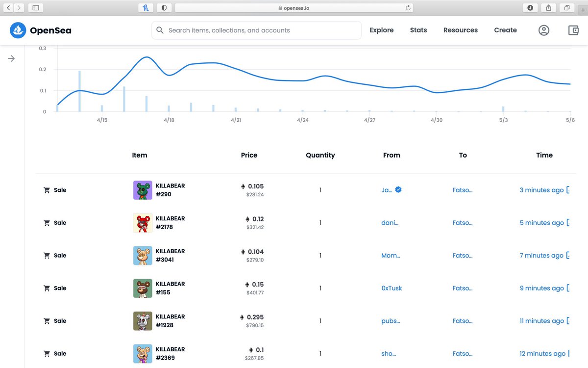Open buyer Fatso... in the #1928 row
This screenshot has height=368, width=588.
pos(463,321)
